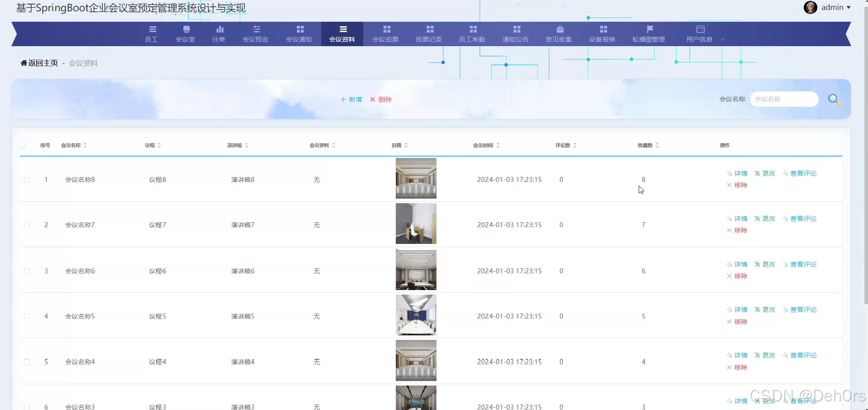Focus the 会议名称 search input
This screenshot has width=868, height=410.
tap(784, 99)
